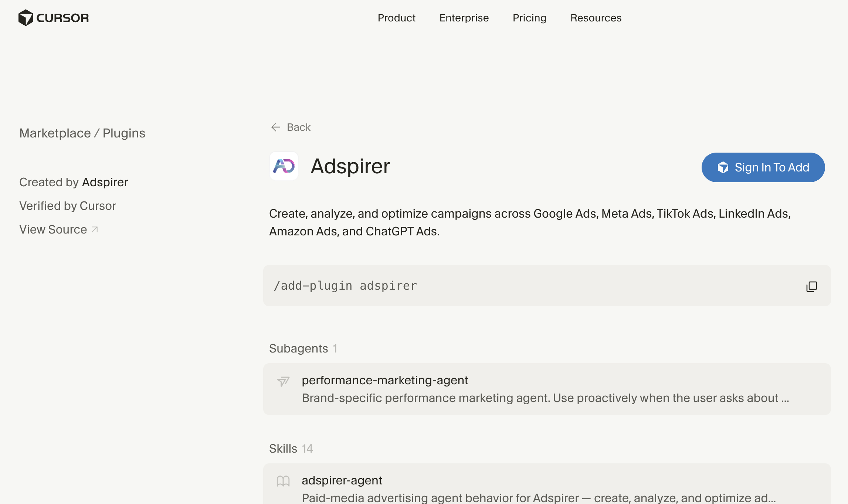Click the adspirer-agent book icon
The image size is (848, 504).
(x=283, y=481)
